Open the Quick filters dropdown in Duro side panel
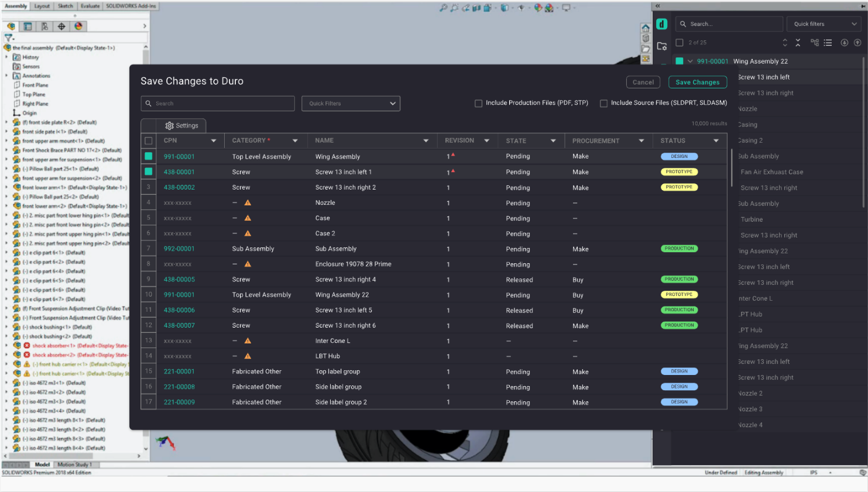This screenshot has width=868, height=492. click(824, 24)
